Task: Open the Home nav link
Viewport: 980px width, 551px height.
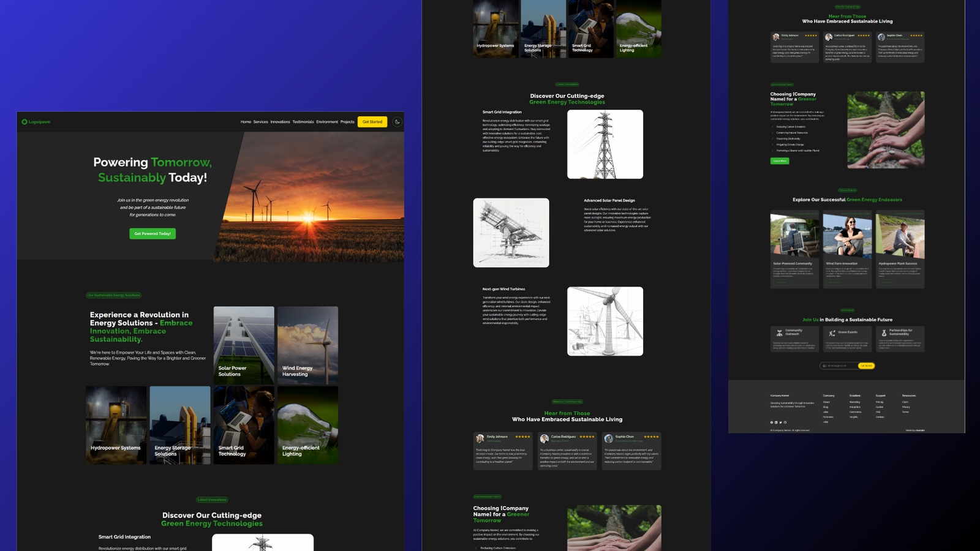Action: (x=246, y=122)
